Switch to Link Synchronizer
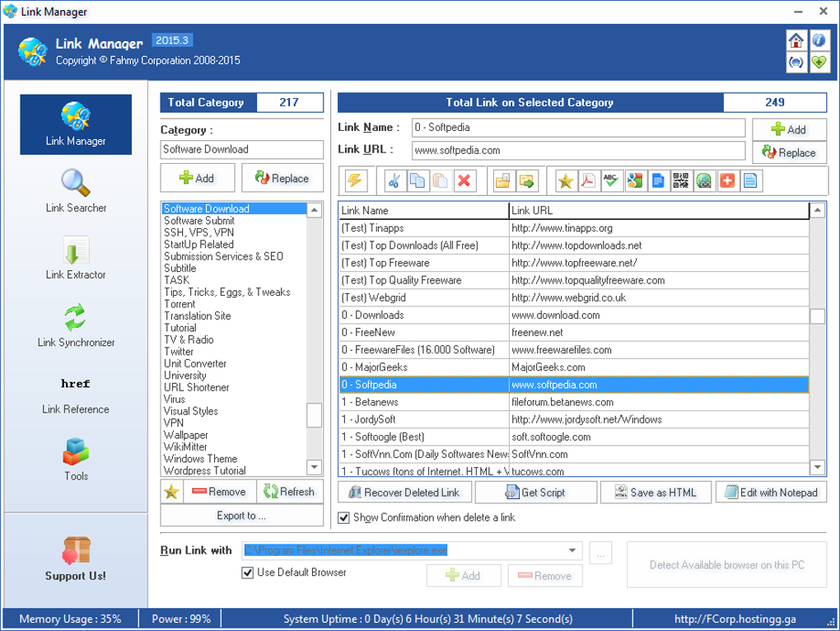Screen dimensions: 840x631 click(x=76, y=325)
